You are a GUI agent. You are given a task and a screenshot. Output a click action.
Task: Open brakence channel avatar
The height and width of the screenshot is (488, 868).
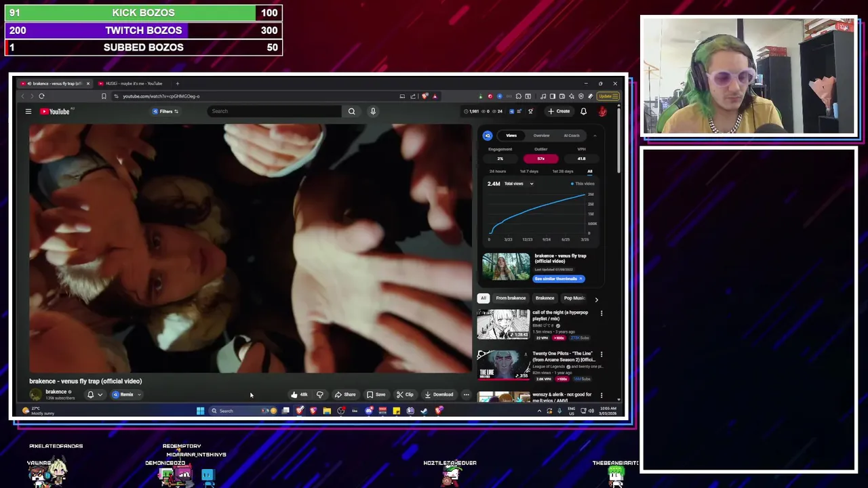tap(35, 394)
